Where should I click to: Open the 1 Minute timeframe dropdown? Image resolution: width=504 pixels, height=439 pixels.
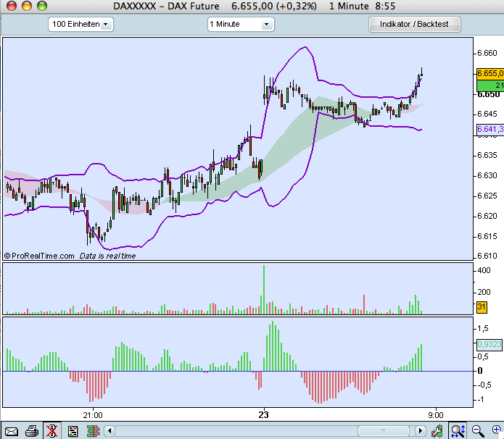[241, 24]
